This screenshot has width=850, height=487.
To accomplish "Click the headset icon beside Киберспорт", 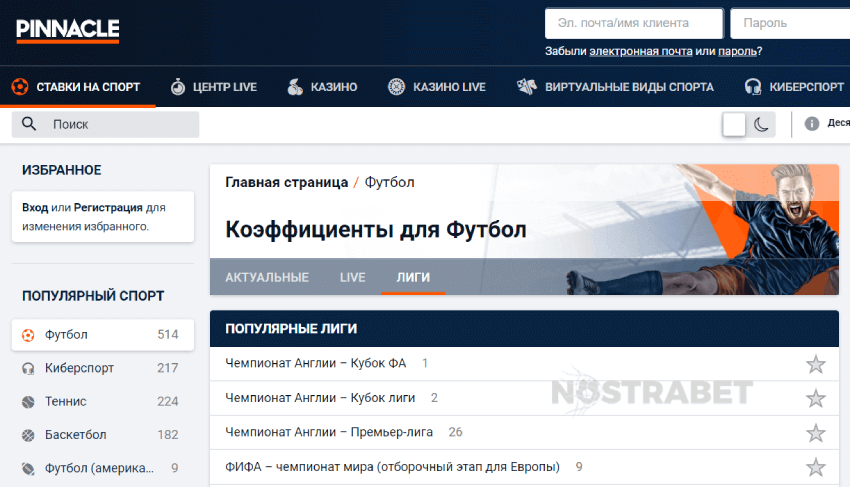I will coord(753,87).
